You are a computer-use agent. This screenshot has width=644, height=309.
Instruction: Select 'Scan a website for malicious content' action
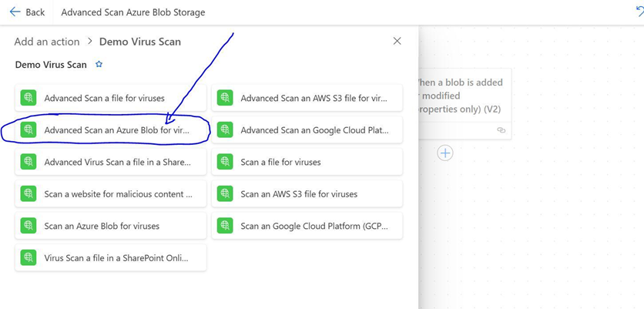tap(111, 193)
